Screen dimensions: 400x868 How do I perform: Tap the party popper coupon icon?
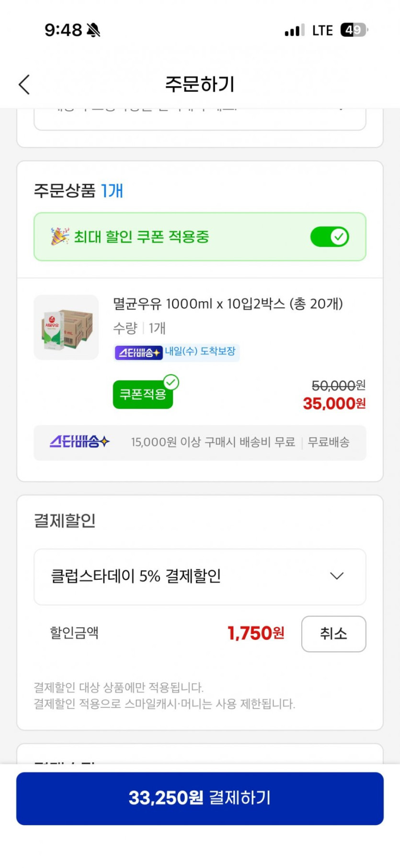tap(60, 236)
